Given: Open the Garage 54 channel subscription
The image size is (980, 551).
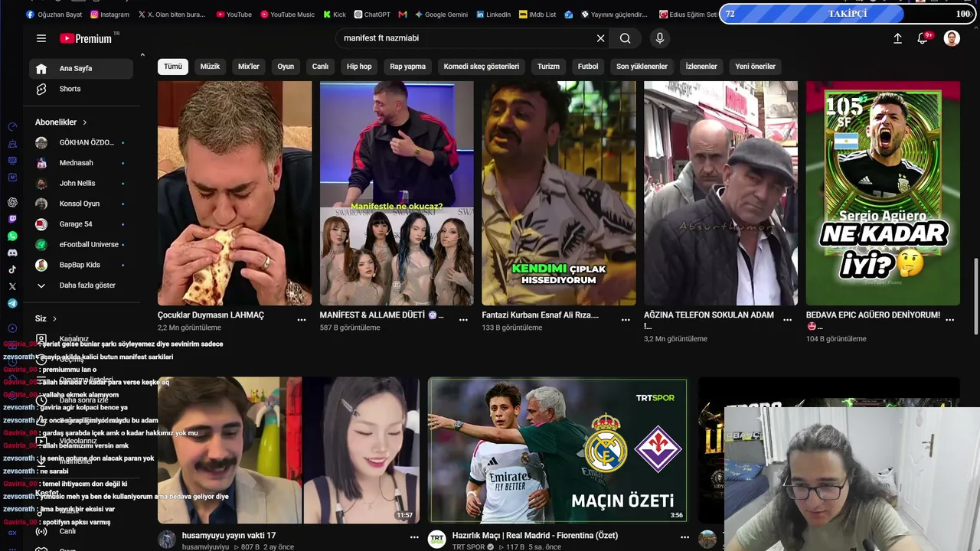Looking at the screenshot, I should 81,224.
